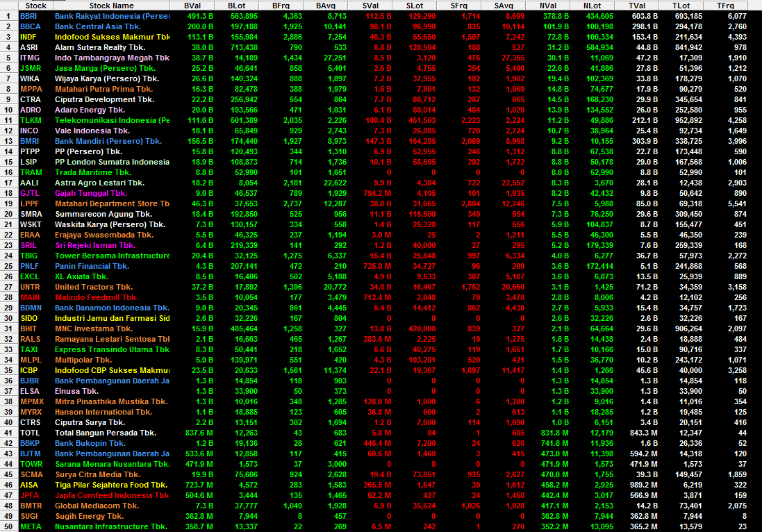Screen dimensions: 762x532
Task: Select the SRIL stock code
Action: pos(28,246)
